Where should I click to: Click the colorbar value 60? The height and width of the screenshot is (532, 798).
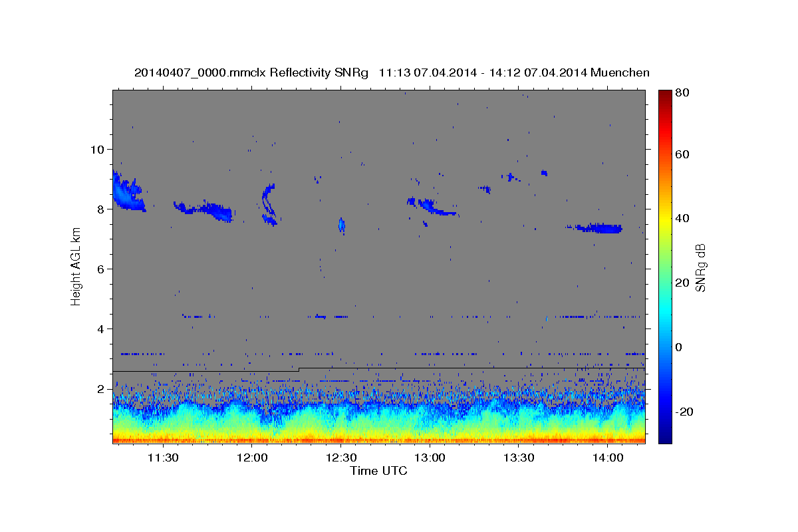pyautogui.click(x=684, y=154)
